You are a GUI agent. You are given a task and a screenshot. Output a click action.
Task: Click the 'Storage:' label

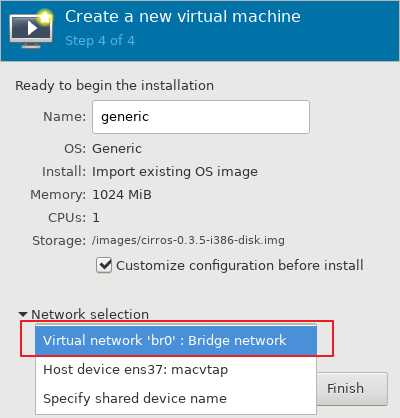click(x=59, y=240)
